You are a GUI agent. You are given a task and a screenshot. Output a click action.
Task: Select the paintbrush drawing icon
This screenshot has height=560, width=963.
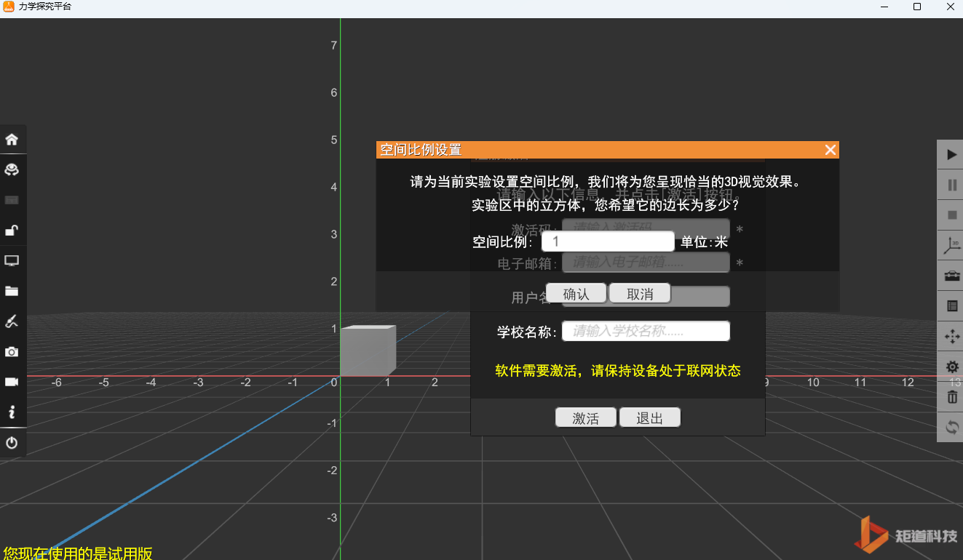click(x=12, y=321)
